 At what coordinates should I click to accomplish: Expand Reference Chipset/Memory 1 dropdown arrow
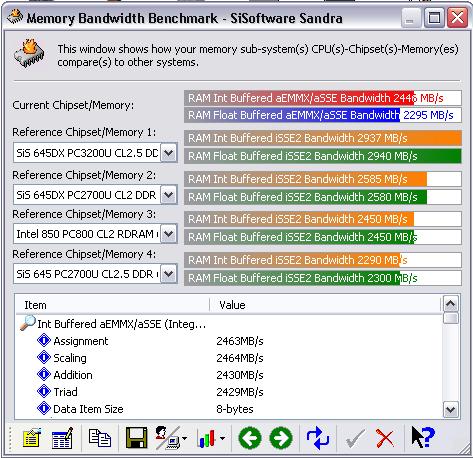[x=169, y=153]
